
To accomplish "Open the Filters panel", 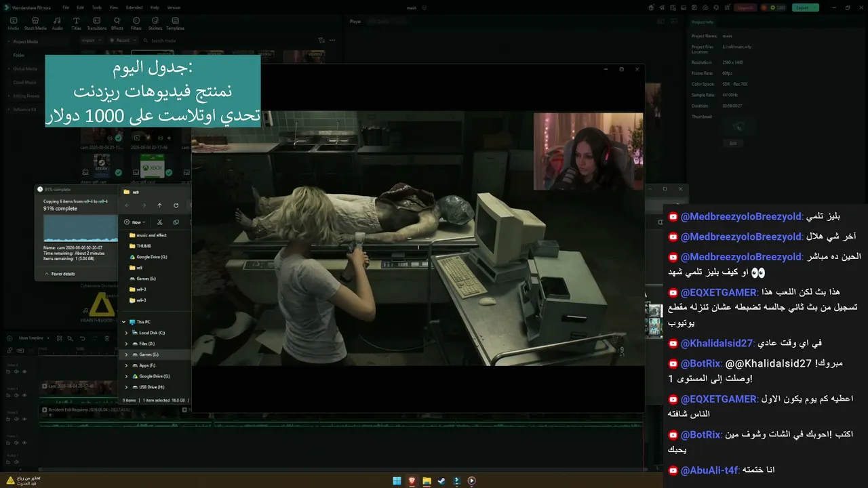I will tap(136, 24).
